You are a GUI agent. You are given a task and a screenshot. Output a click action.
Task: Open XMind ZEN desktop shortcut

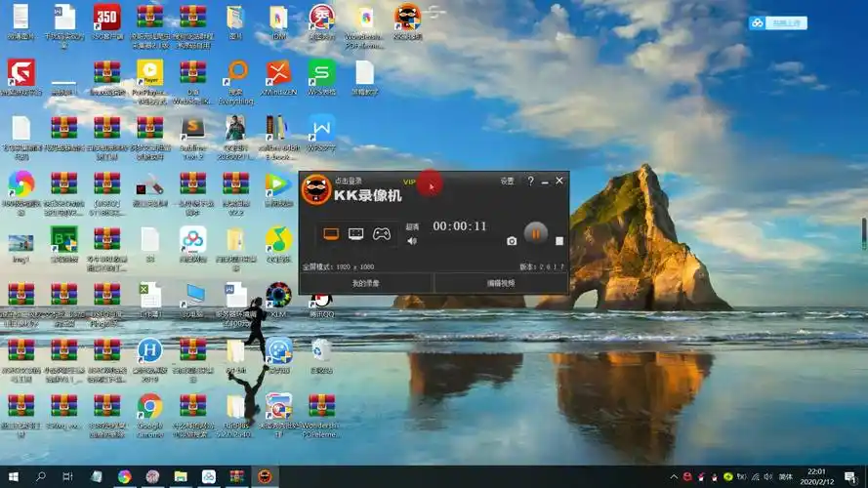pos(278,73)
